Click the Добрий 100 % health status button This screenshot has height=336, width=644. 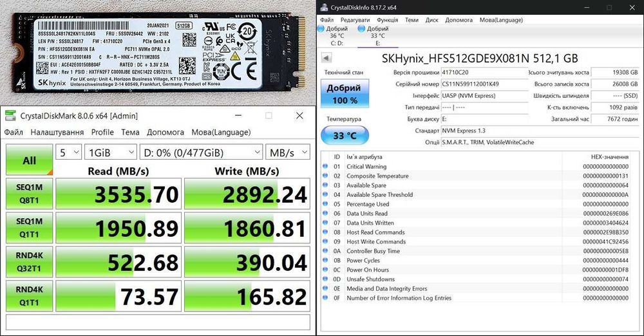coord(345,93)
